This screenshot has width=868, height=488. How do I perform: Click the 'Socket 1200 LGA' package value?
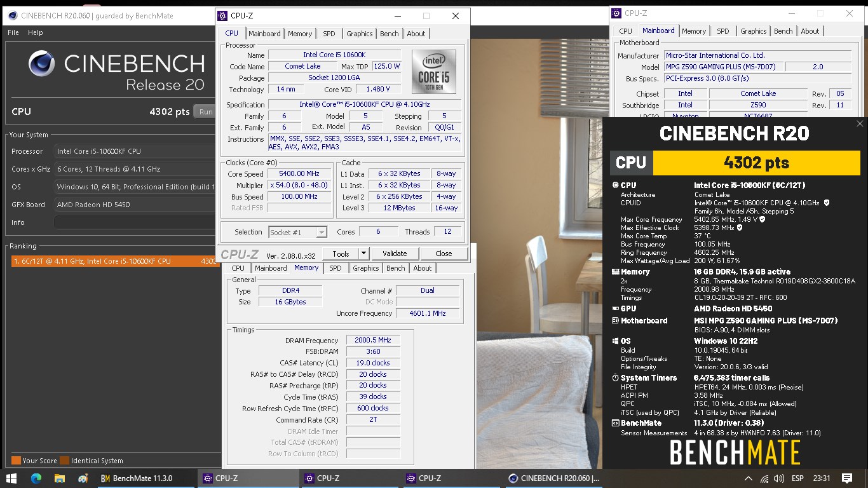[x=334, y=78]
